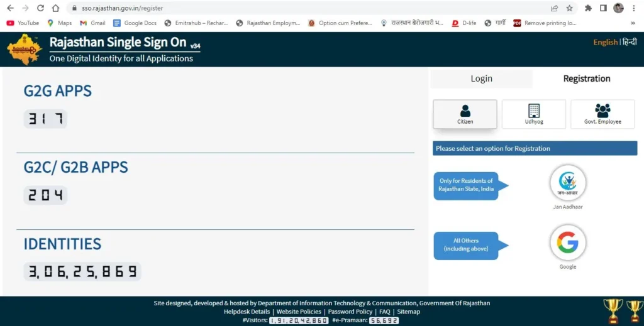644x326 pixels.
Task: Open the Password Policy link
Action: [x=350, y=312]
